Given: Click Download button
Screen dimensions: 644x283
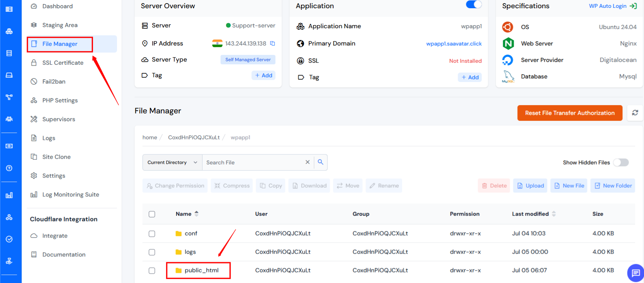Looking at the screenshot, I should (309, 186).
